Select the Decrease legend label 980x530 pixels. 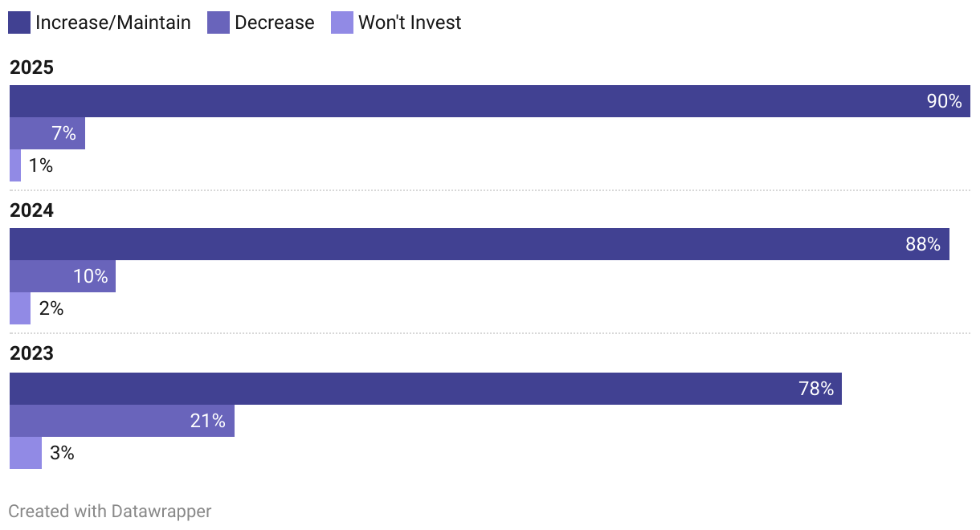click(275, 22)
